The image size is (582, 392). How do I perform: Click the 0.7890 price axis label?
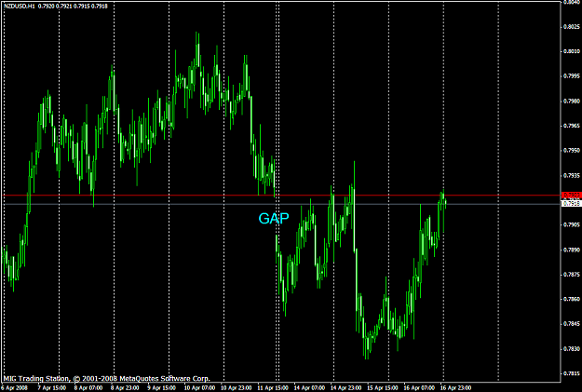click(x=572, y=250)
